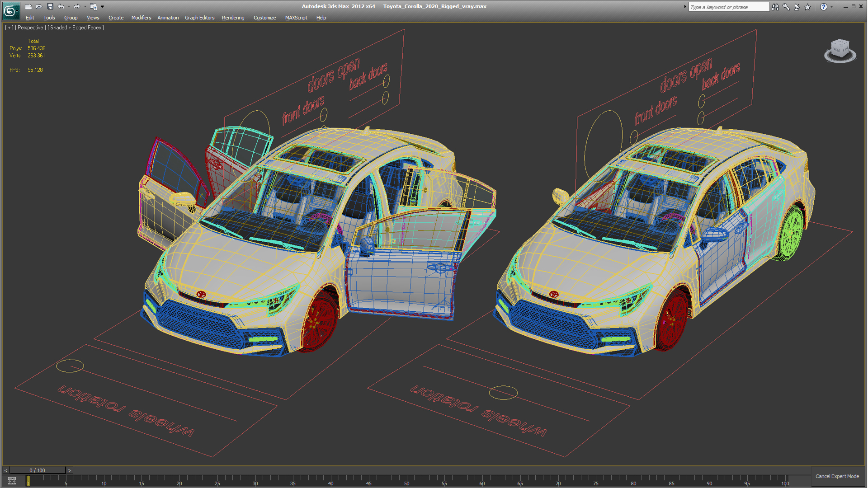
Task: Click the Favorites star icon
Action: point(808,7)
